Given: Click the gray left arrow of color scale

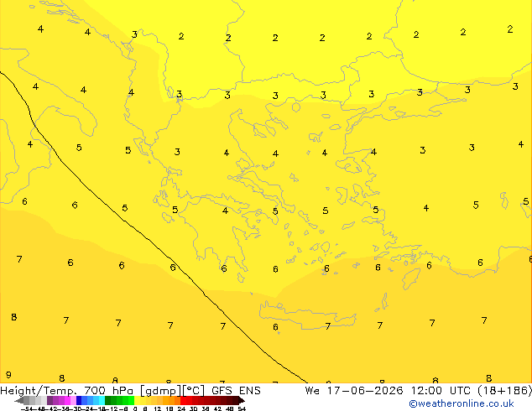Looking at the screenshot, I should coord(18,400).
